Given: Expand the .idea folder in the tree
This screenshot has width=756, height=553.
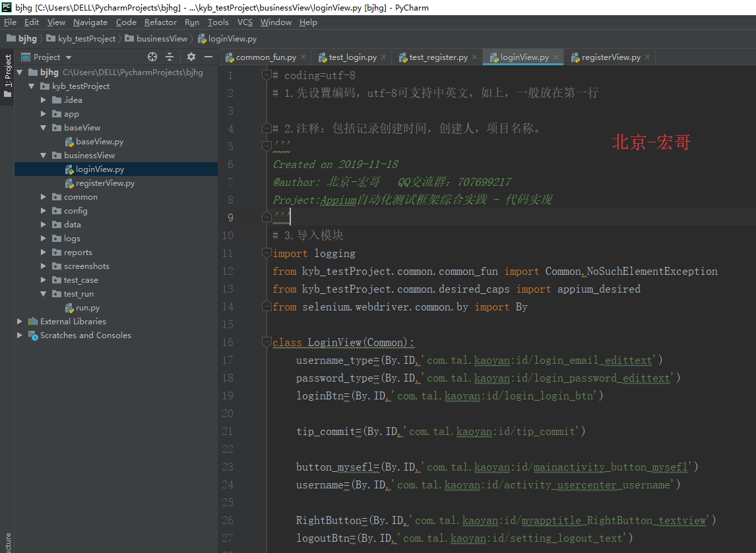Looking at the screenshot, I should [44, 100].
